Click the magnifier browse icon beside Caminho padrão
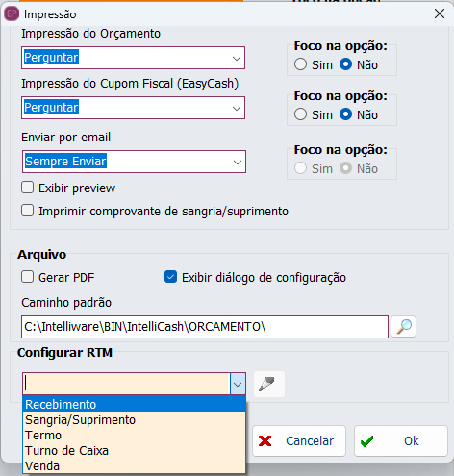This screenshot has height=476, width=454. point(404,327)
